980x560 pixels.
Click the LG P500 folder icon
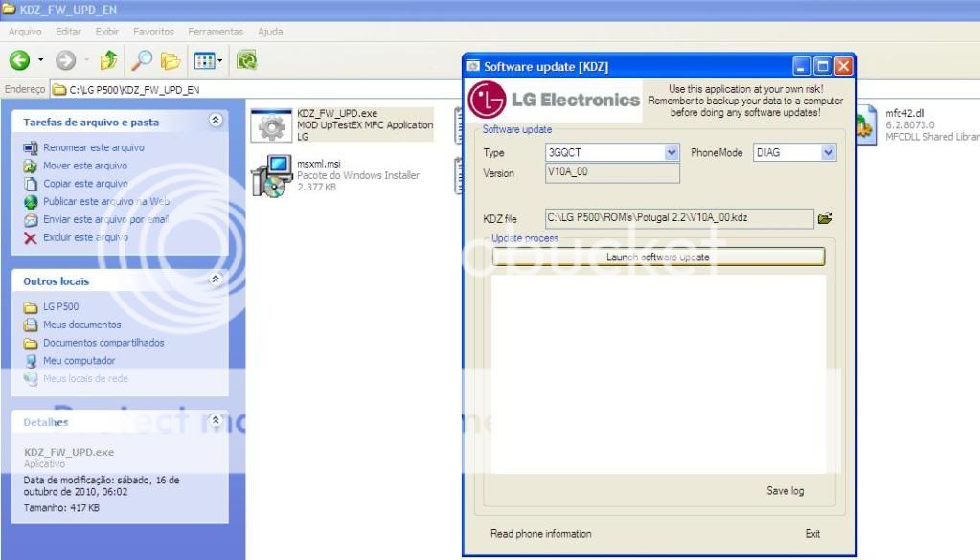31,307
